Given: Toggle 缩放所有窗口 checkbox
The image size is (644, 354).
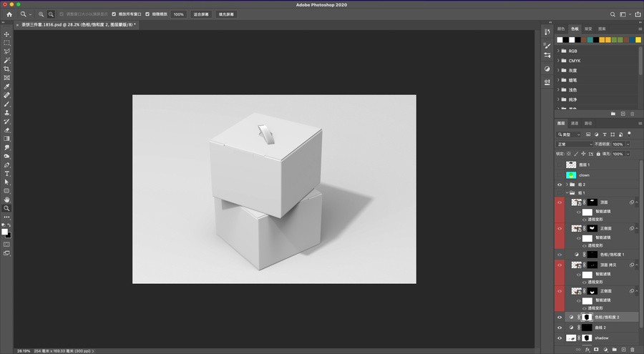Looking at the screenshot, I should coord(114,14).
